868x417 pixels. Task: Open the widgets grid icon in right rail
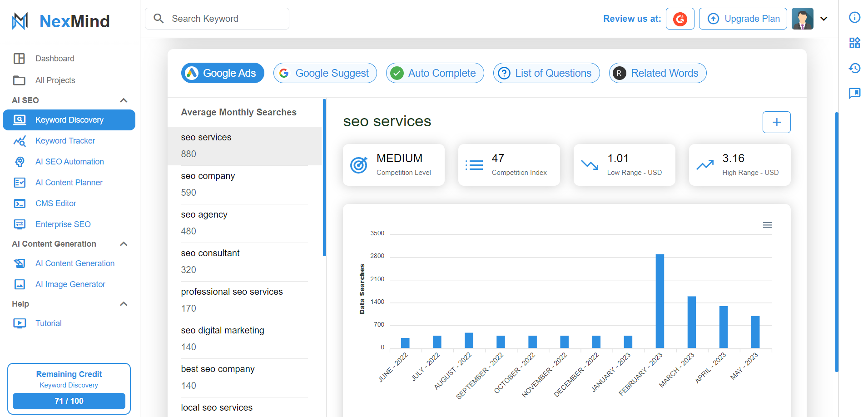[x=855, y=43]
